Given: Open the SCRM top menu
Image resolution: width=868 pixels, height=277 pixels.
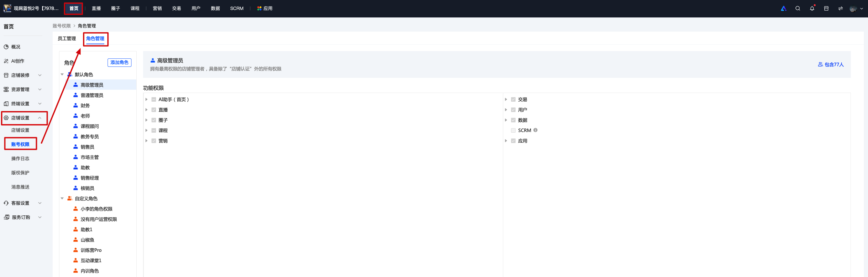Looking at the screenshot, I should (x=236, y=8).
